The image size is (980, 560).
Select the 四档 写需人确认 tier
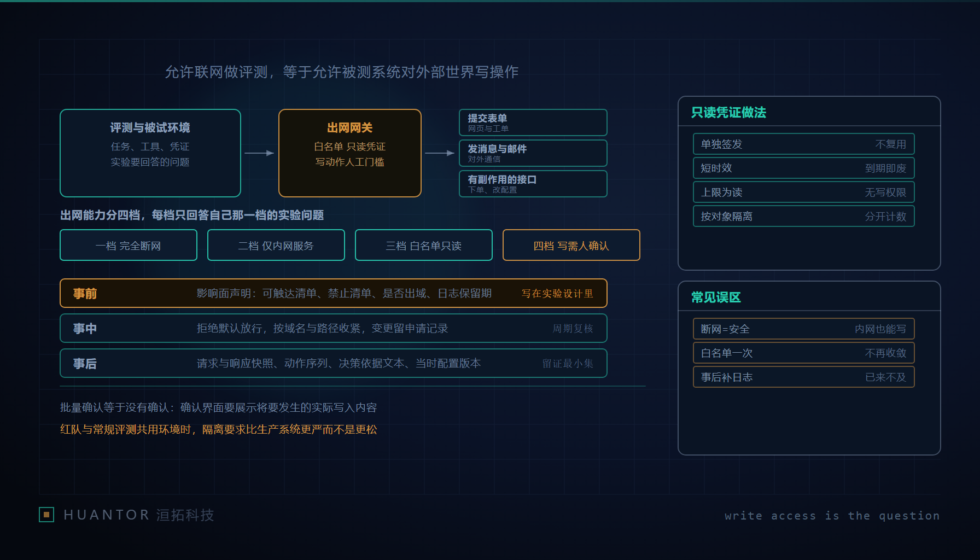571,245
